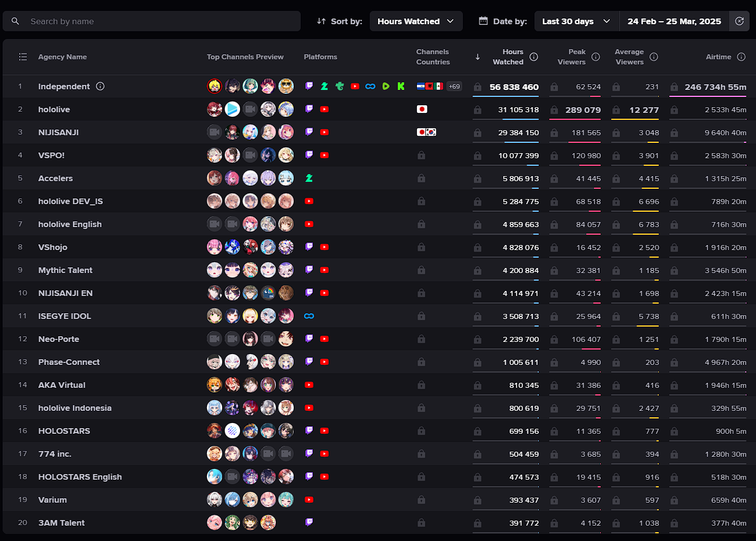This screenshot has width=756, height=541.
Task: Click the info icon beside Independent
Action: click(100, 86)
